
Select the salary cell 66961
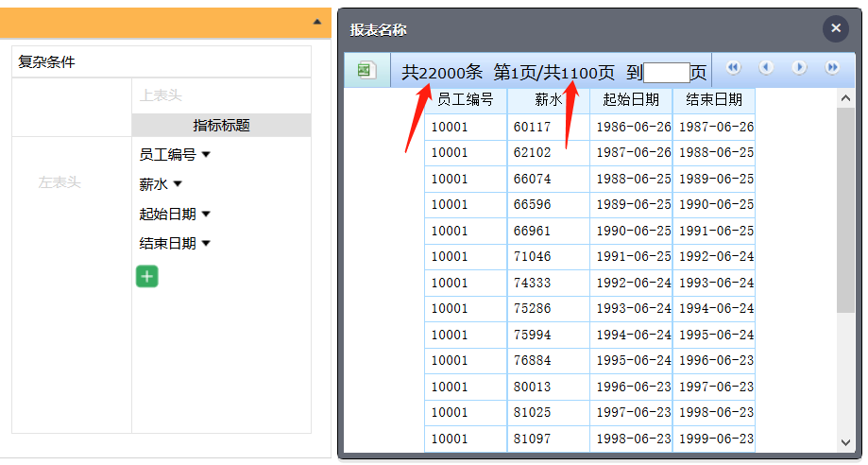pos(549,231)
